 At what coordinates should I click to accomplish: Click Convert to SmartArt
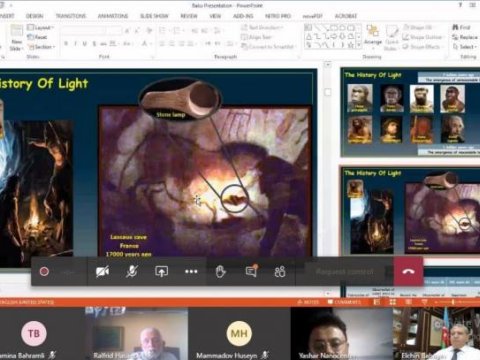click(269, 47)
